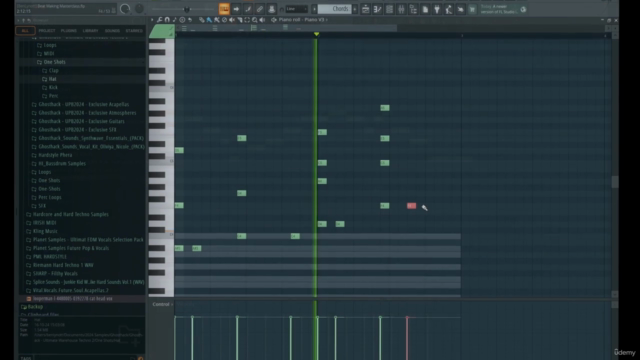Click the stamp icon left of Line dropdown

point(271,9)
